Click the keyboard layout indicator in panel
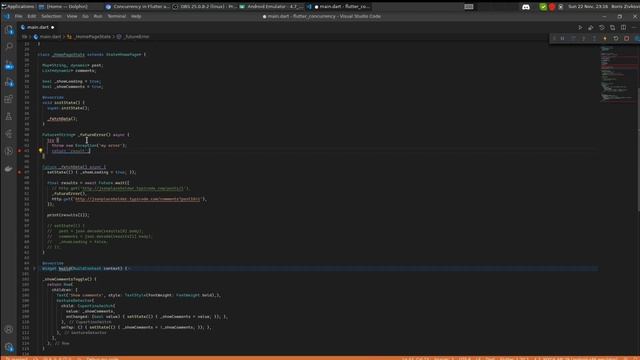640x360 pixels. coord(469,7)
